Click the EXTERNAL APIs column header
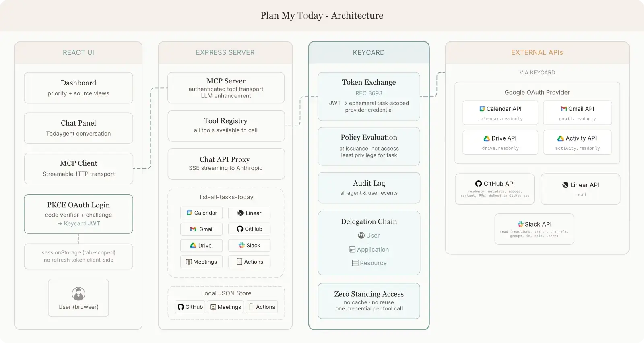The height and width of the screenshot is (343, 644). (x=537, y=52)
